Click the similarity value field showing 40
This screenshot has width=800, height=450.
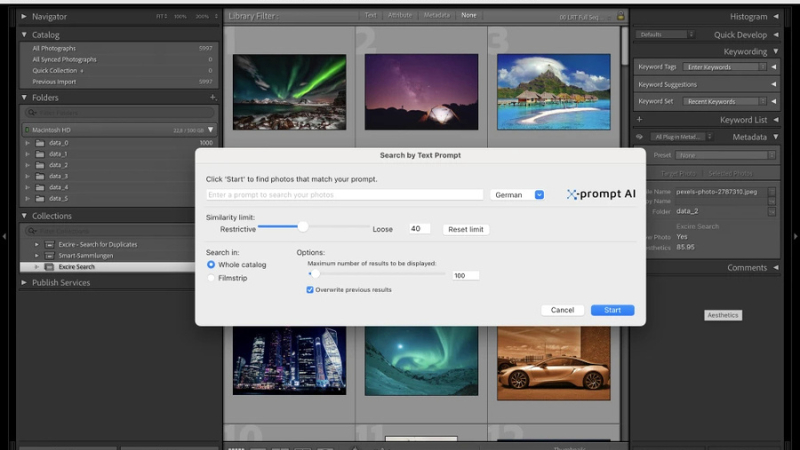pyautogui.click(x=419, y=229)
